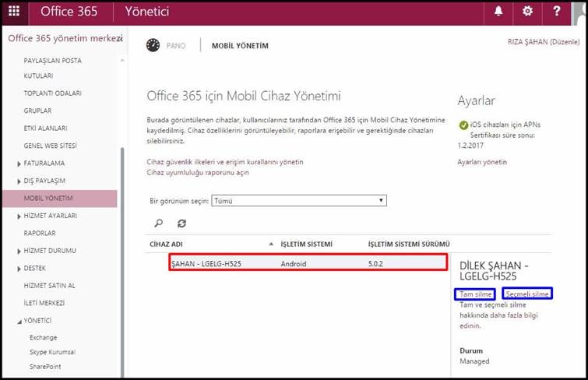Expand the HİZMET DURUMU menu

pos(19,251)
